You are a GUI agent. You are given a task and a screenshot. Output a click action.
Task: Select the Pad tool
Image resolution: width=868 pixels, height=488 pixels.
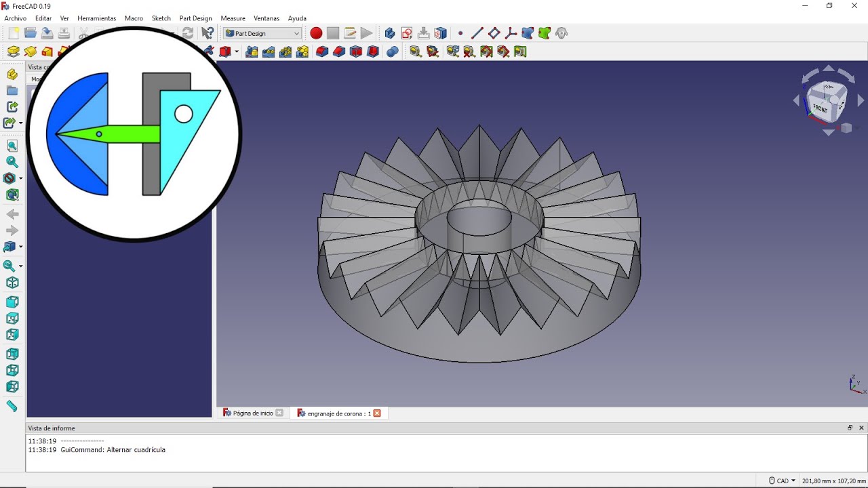[x=14, y=52]
